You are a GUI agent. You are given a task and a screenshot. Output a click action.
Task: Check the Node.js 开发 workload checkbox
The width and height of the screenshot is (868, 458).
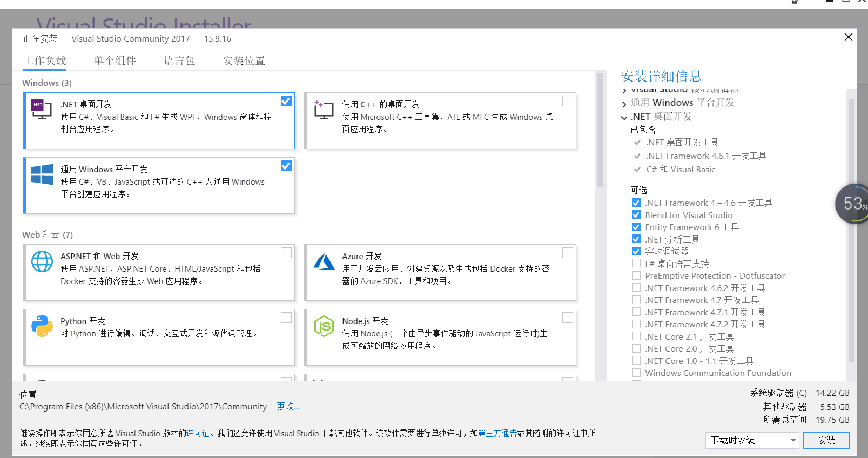(x=568, y=318)
